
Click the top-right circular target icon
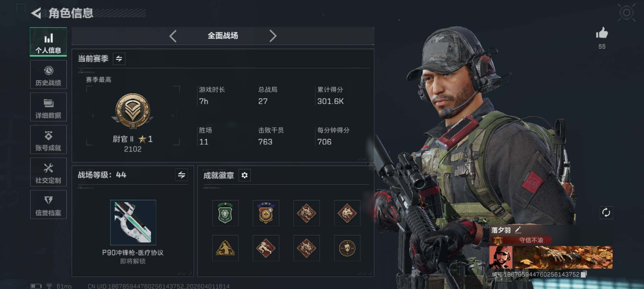pyautogui.click(x=626, y=13)
